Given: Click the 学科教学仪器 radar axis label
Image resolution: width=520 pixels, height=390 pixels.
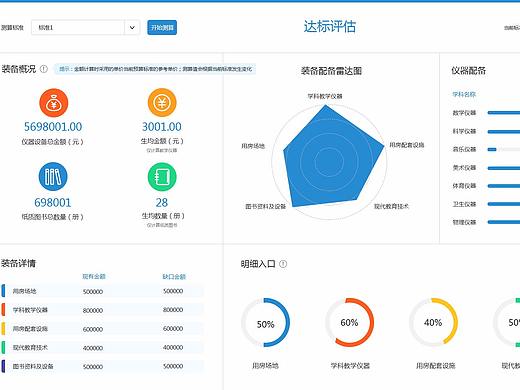Looking at the screenshot, I should click(325, 96).
